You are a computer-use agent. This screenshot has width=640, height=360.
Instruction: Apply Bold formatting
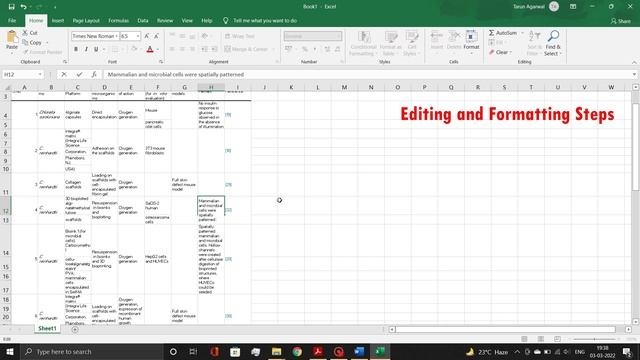click(x=76, y=49)
